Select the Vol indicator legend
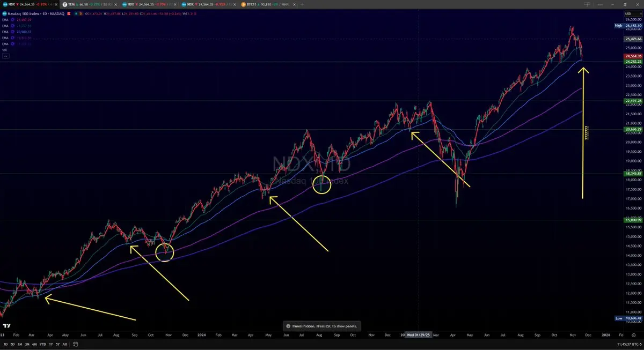Screen dimensions: 644x350 4,50
